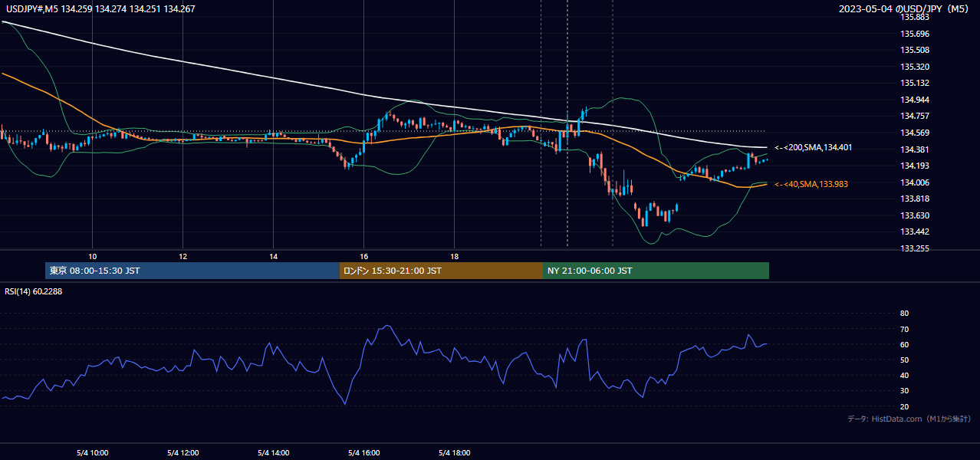Click the hour label 14 under the price chart
This screenshot has height=460, width=980.
pyautogui.click(x=273, y=256)
